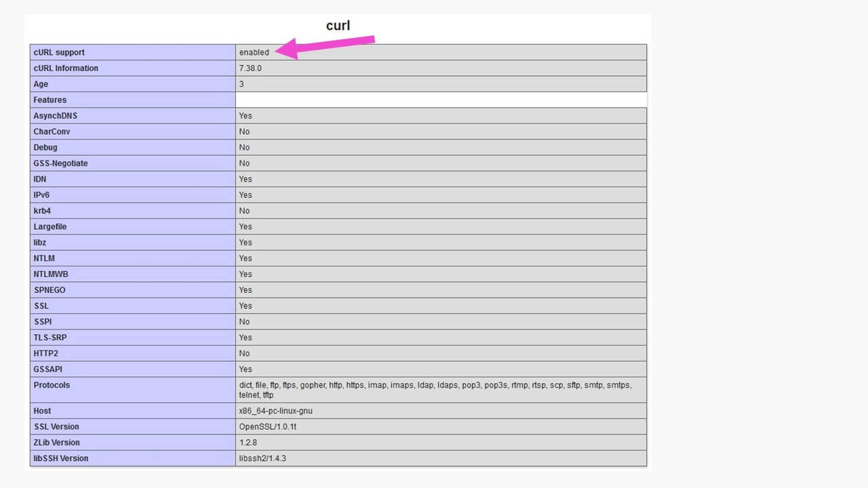The width and height of the screenshot is (868, 488).
Task: Select the "Features" label cell
Action: tap(133, 100)
